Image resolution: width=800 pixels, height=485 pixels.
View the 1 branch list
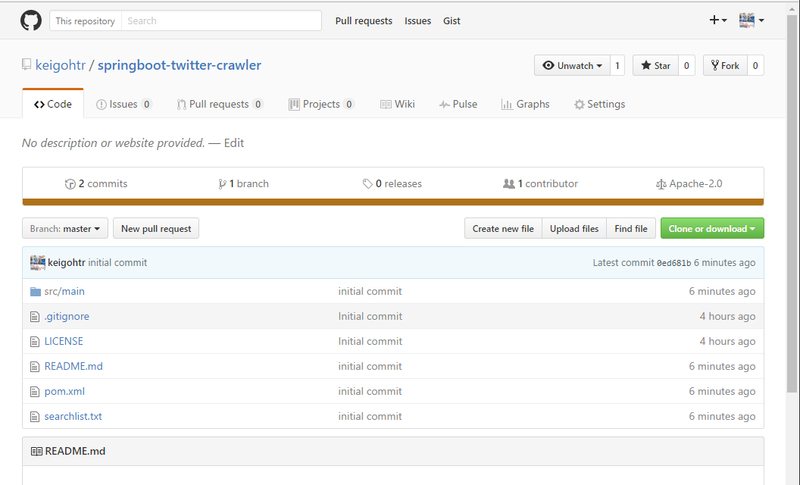(243, 184)
